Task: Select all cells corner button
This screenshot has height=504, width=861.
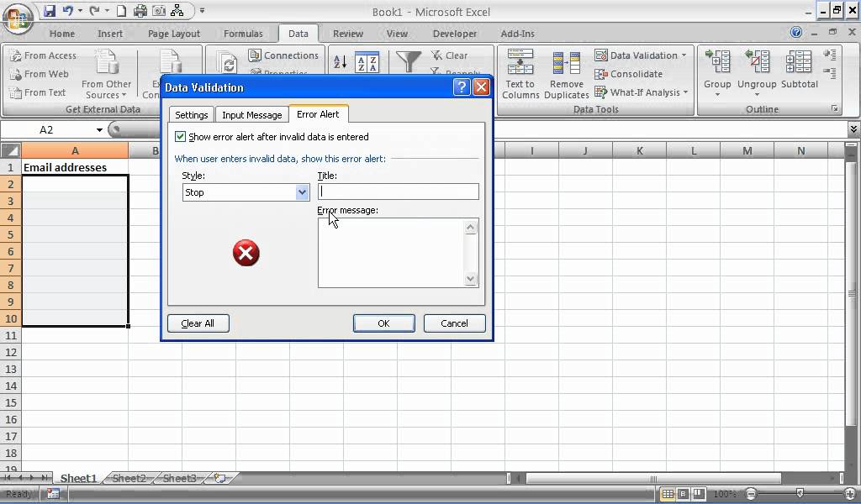Action: click(x=10, y=150)
